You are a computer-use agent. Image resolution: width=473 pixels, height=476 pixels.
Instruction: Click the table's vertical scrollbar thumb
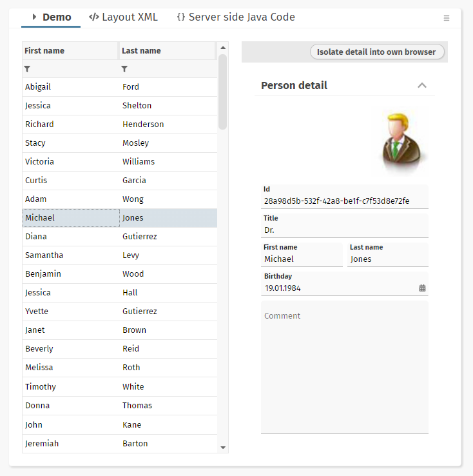tap(222, 92)
